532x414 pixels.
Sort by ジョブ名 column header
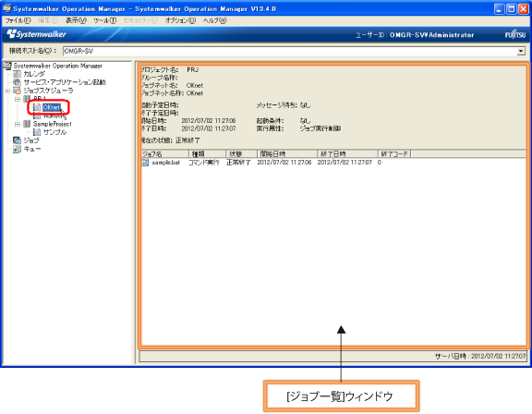coord(165,154)
